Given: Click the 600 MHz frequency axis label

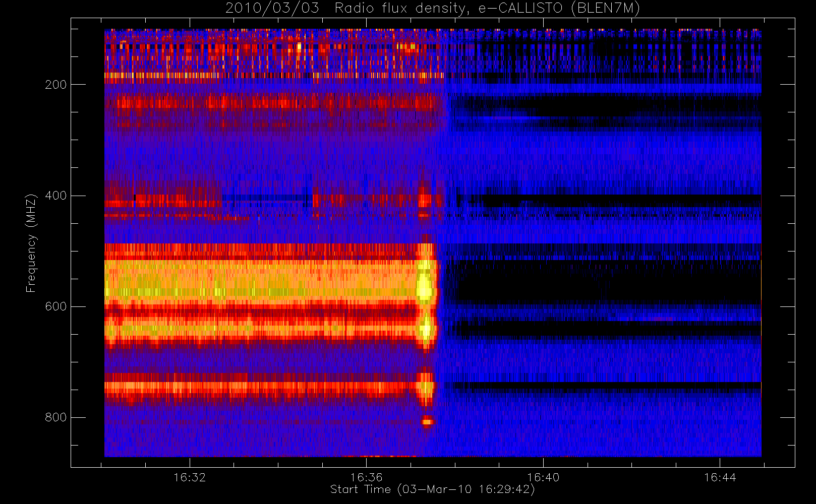Looking at the screenshot, I should [55, 306].
